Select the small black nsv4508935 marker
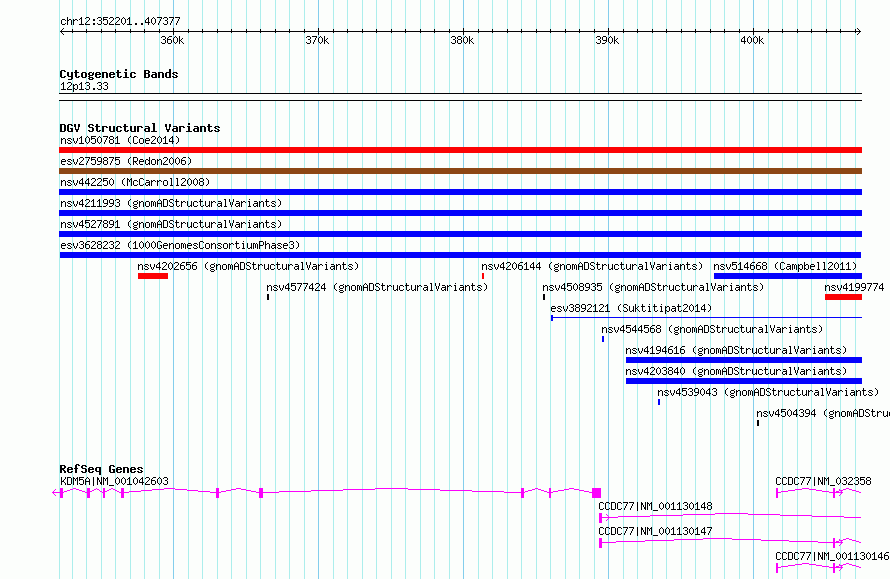This screenshot has height=579, width=890. tap(544, 297)
